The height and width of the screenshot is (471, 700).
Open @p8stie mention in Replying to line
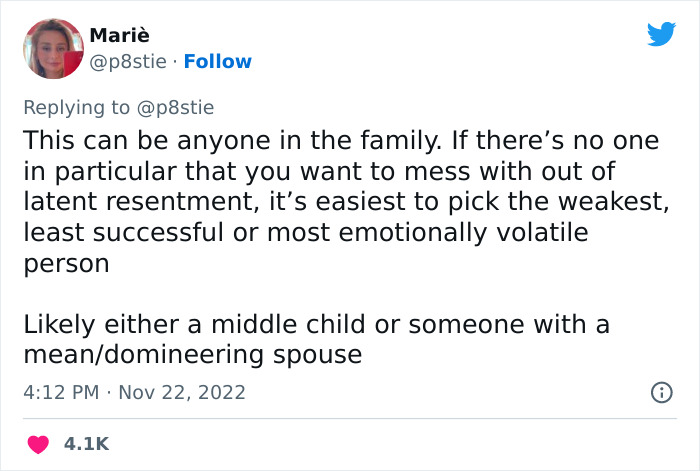pyautogui.click(x=175, y=108)
